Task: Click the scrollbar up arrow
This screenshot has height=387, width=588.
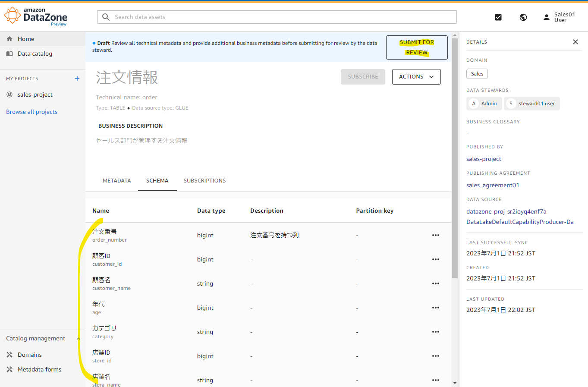Action: (455, 35)
